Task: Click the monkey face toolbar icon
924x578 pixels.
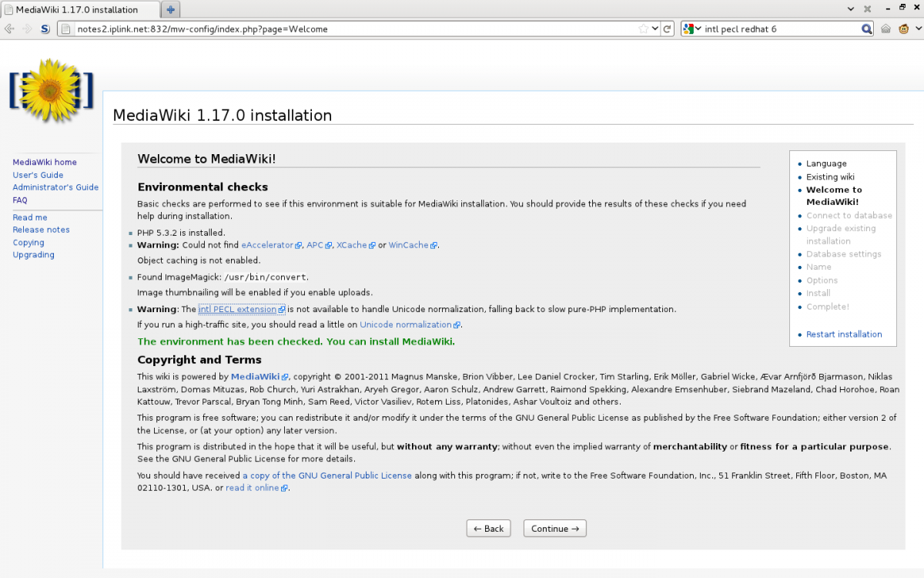Action: [x=904, y=29]
